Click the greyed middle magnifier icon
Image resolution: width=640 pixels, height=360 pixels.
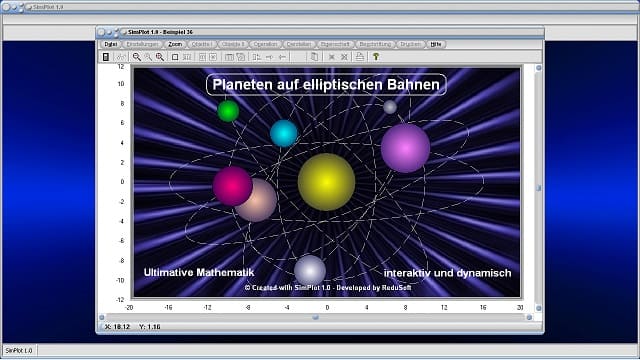148,57
